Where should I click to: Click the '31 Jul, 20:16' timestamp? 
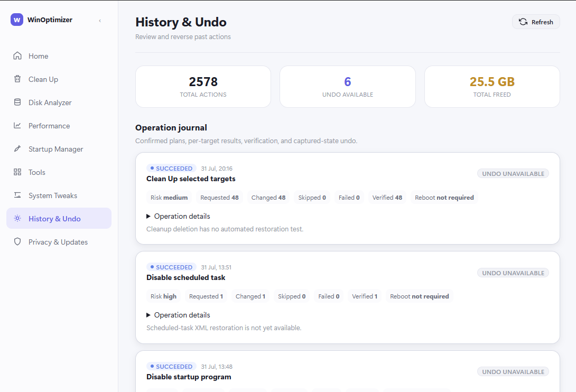click(x=217, y=168)
